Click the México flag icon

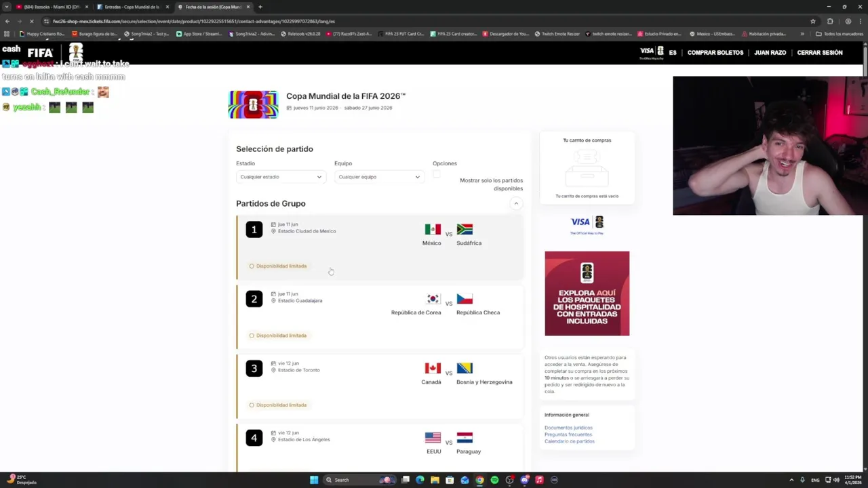(x=433, y=229)
